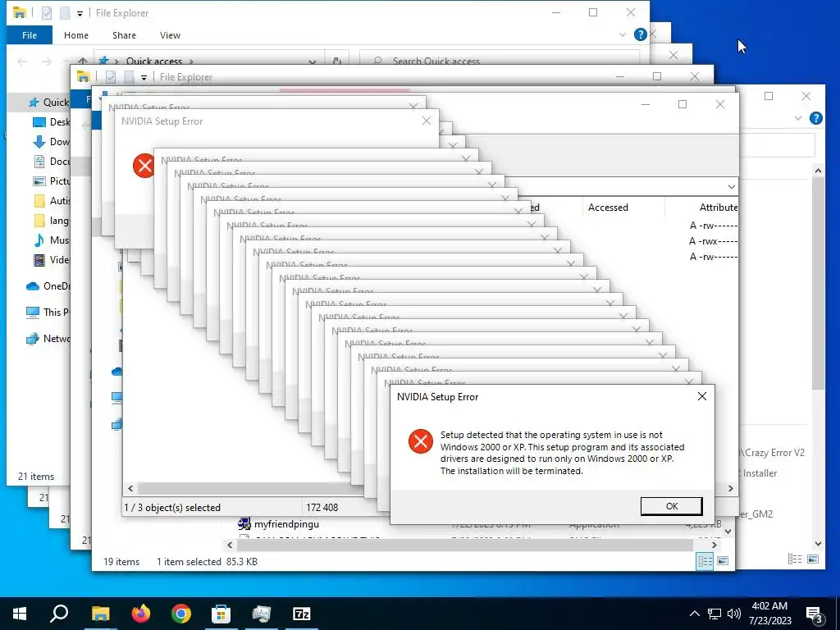Viewport: 840px width, 630px height.
Task: Select Quick access in the navigation pane
Action: (x=48, y=103)
